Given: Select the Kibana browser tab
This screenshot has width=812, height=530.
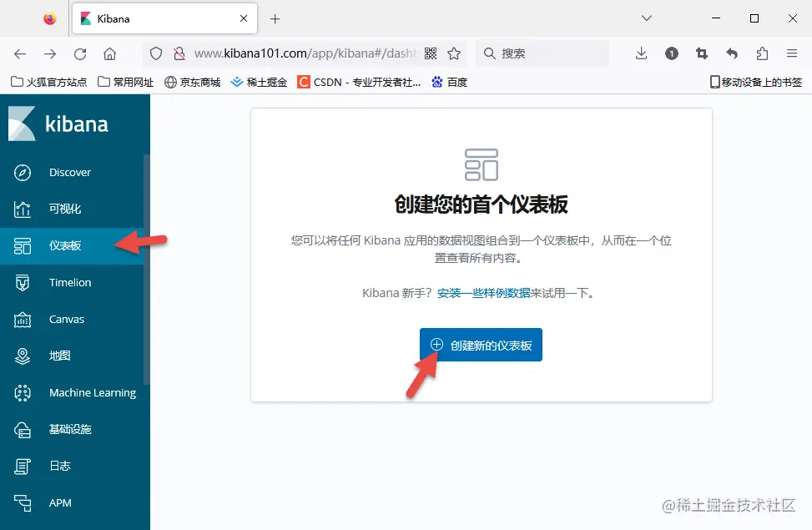Looking at the screenshot, I should pos(164,18).
